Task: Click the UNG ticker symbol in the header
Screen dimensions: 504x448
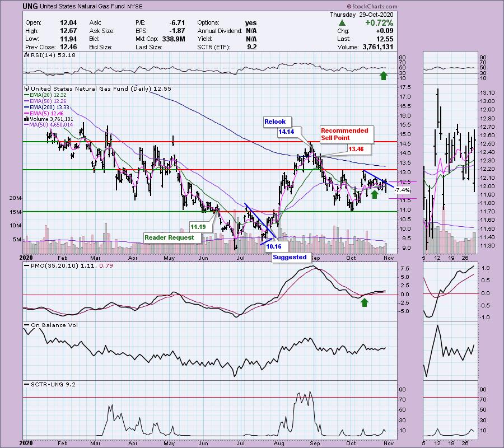Action: [x=30, y=6]
